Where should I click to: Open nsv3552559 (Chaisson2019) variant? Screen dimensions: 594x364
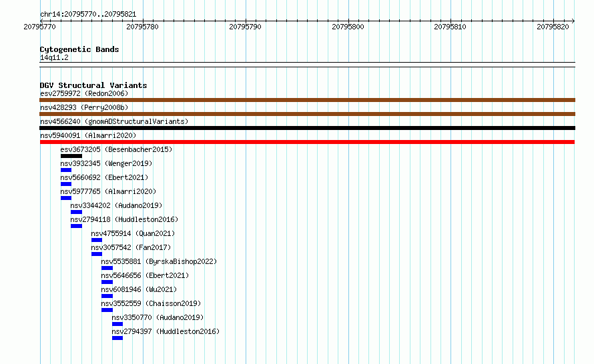151,303
